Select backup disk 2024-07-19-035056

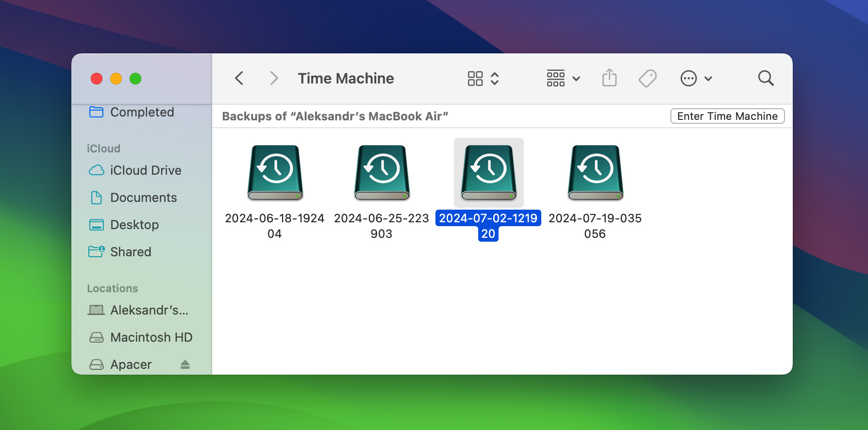[596, 173]
